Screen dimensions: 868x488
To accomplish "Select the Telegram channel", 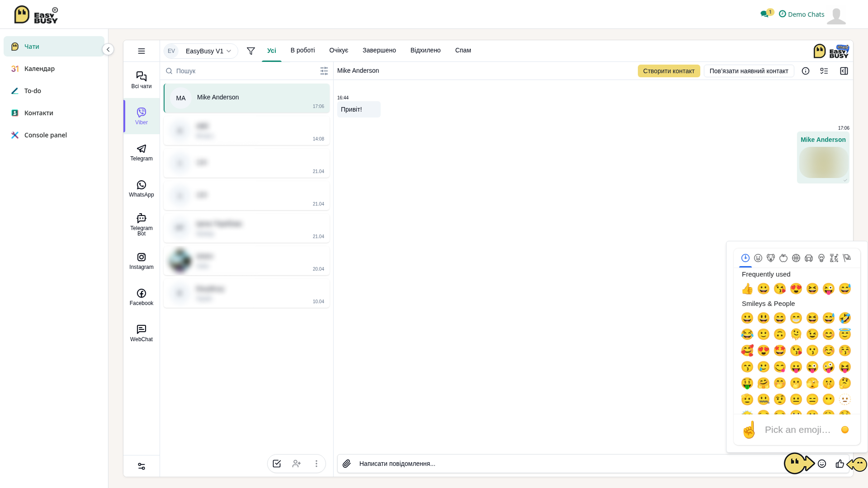I will (142, 152).
